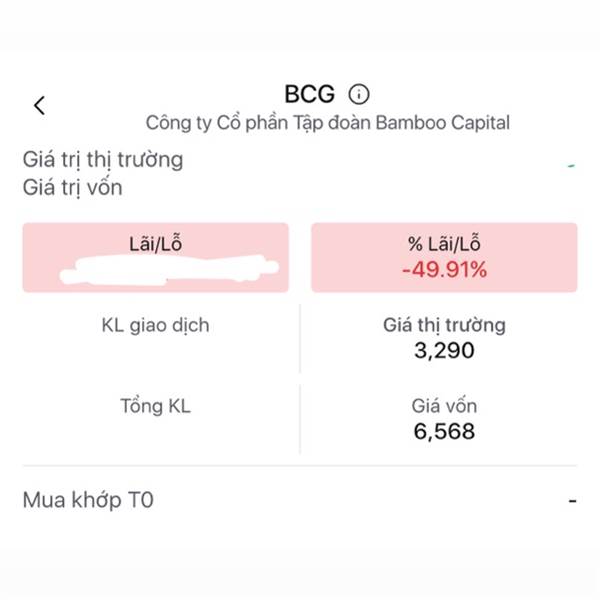This screenshot has height=600, width=600.
Task: Tap the market price 3,290
Action: (444, 351)
